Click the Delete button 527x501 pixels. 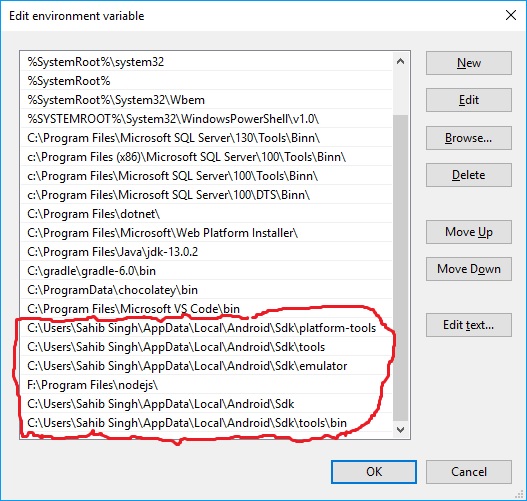469,175
